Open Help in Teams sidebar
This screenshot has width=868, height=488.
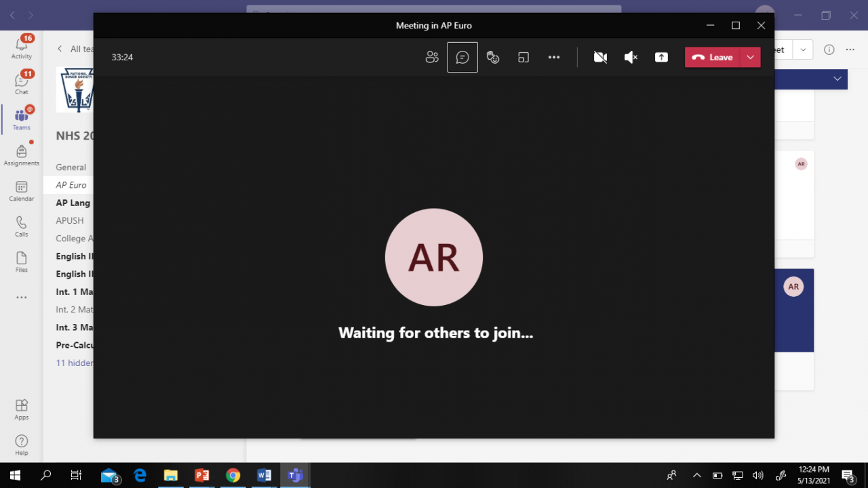[22, 445]
